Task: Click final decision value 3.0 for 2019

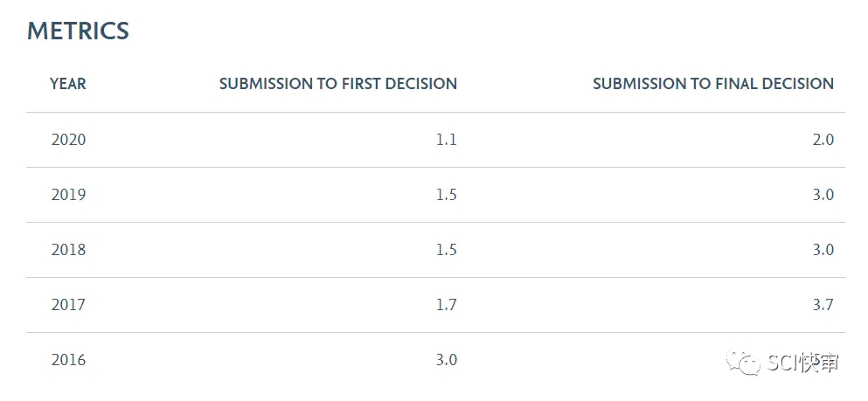Action: click(x=823, y=195)
